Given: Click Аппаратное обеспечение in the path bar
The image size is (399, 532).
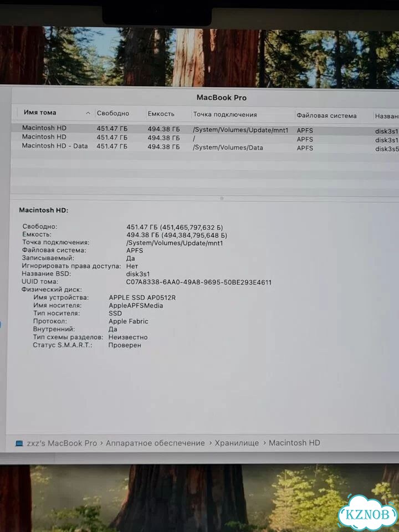Looking at the screenshot, I should pyautogui.click(x=155, y=443).
